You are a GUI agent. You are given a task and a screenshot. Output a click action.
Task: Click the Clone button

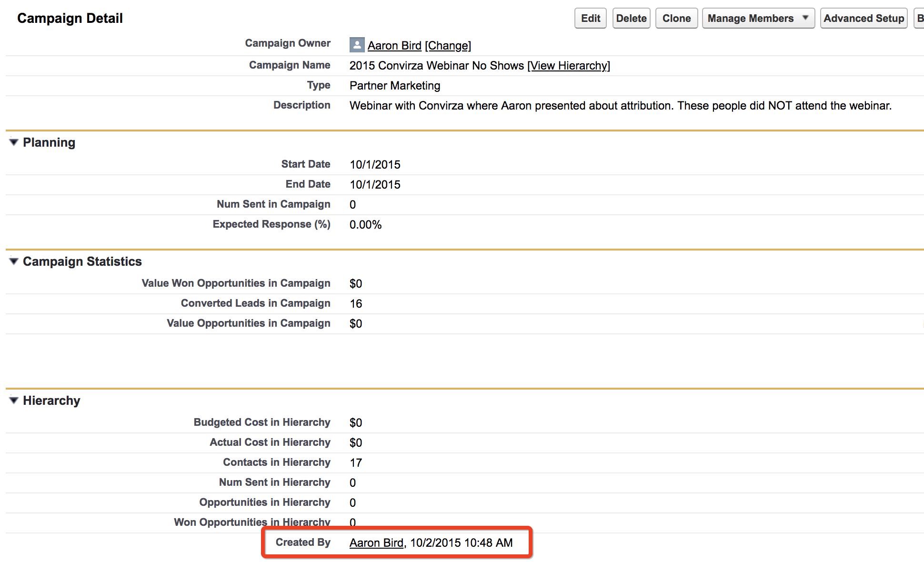tap(676, 18)
